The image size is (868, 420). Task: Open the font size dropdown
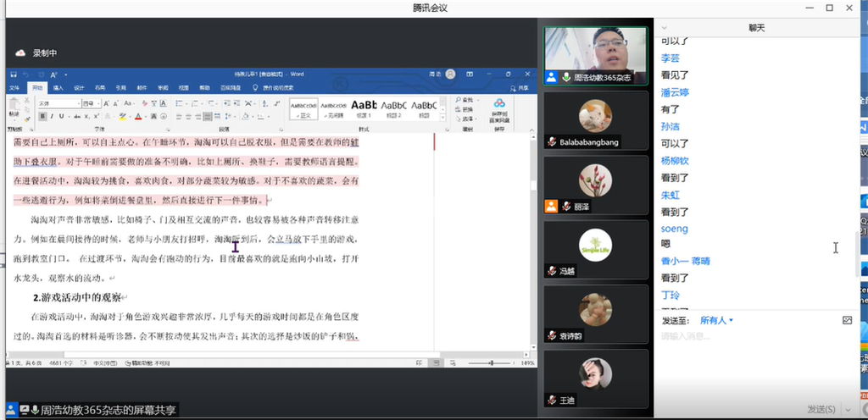click(x=90, y=103)
